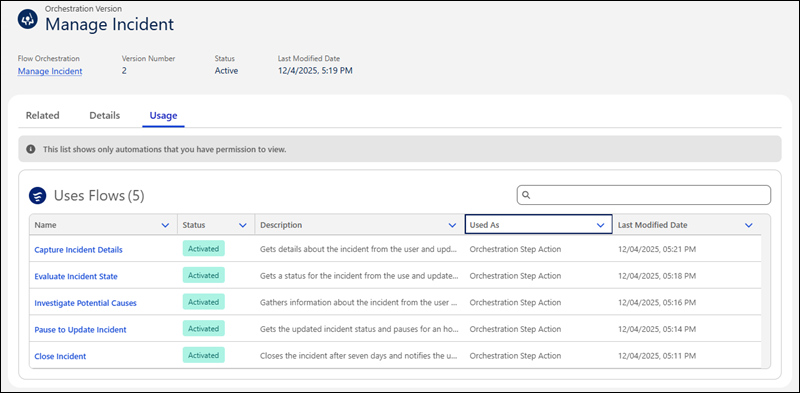
Task: Open the Pause to Update Incident flow
Action: coord(80,330)
